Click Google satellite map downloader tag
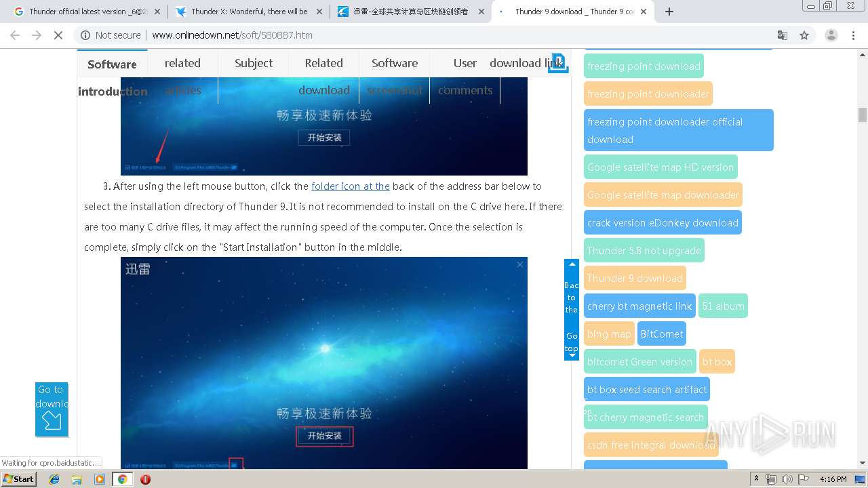Screen dimensions: 868x488 coord(663,195)
